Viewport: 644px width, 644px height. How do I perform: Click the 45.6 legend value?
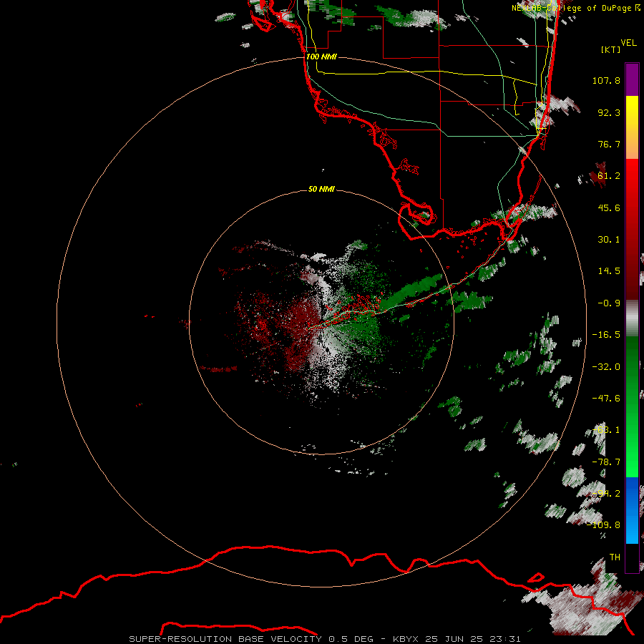click(609, 208)
